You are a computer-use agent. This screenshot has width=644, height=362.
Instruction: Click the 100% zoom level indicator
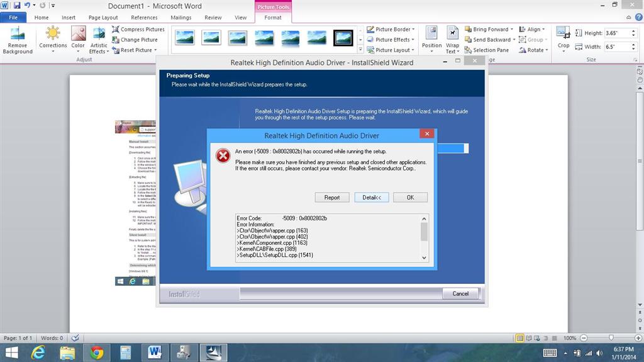570,337
